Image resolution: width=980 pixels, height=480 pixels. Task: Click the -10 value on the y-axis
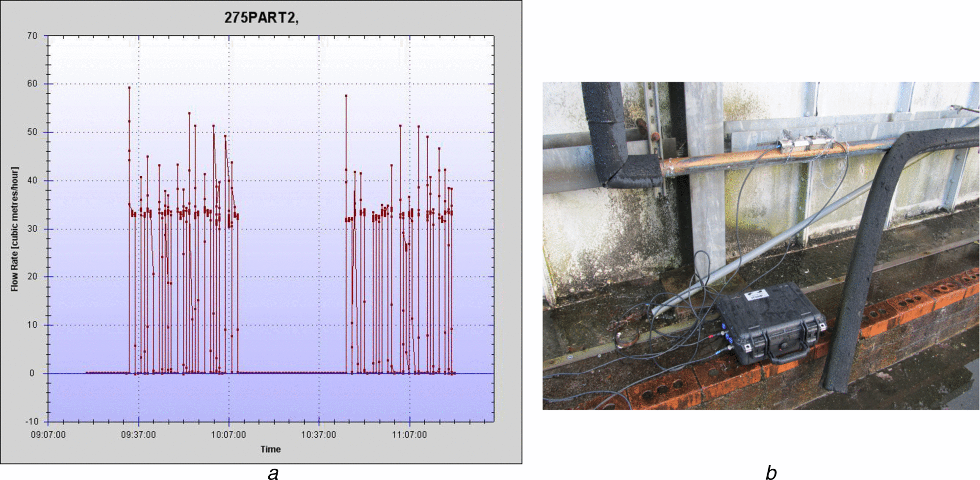(32, 422)
